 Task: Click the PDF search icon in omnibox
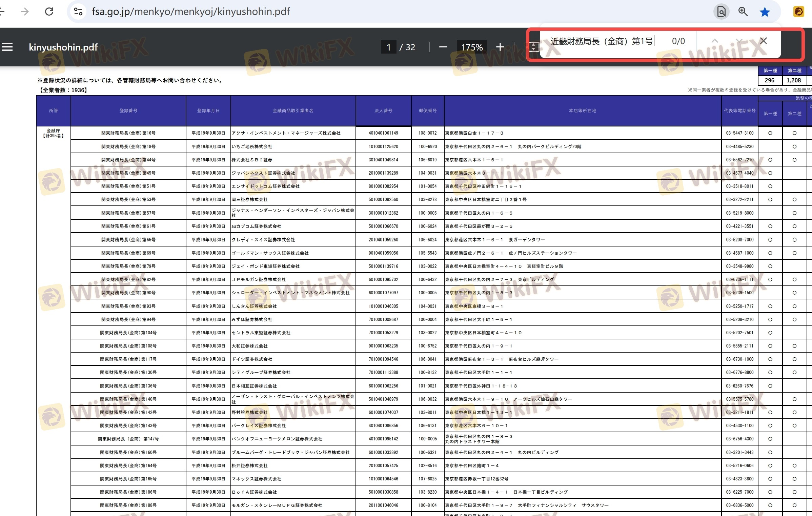722,12
